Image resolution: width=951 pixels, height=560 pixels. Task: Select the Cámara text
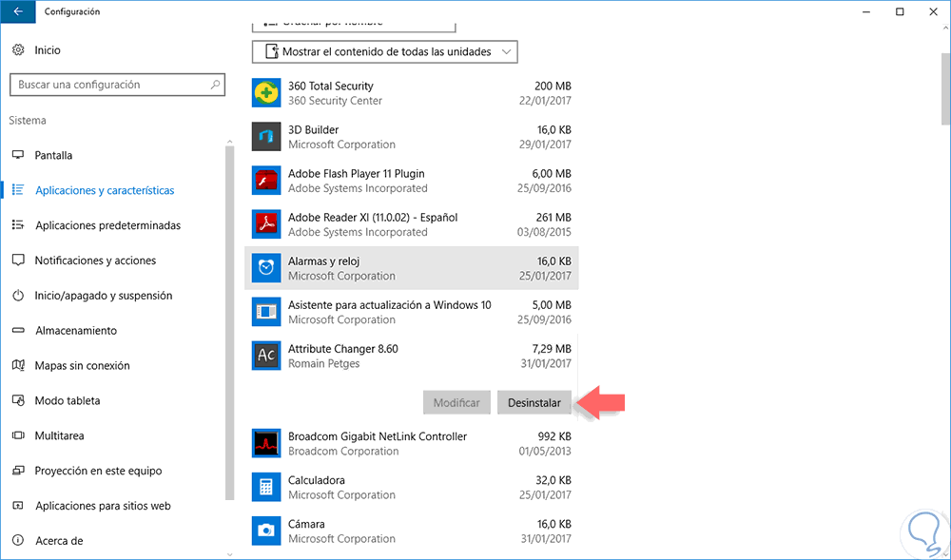(306, 524)
